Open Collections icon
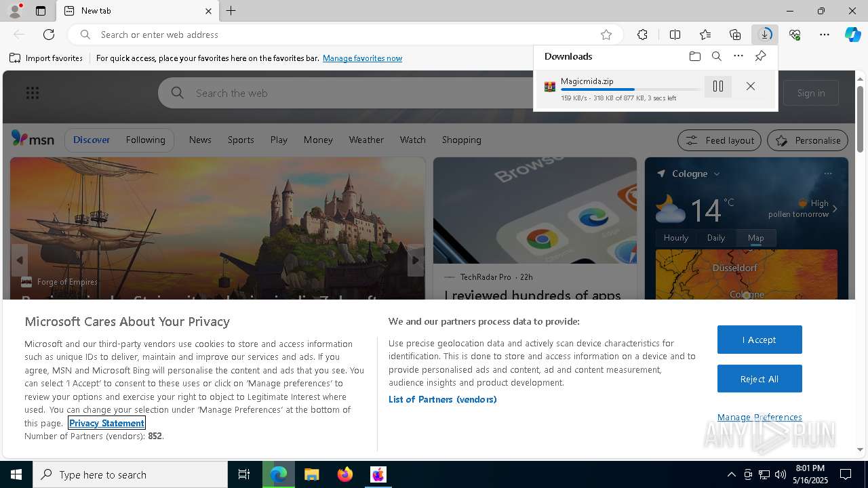Viewport: 868px width, 488px height. click(735, 35)
